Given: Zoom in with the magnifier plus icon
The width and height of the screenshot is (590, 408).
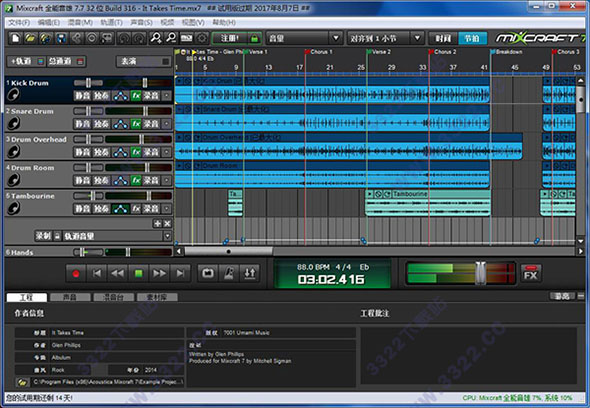Looking at the screenshot, I should click(155, 38).
